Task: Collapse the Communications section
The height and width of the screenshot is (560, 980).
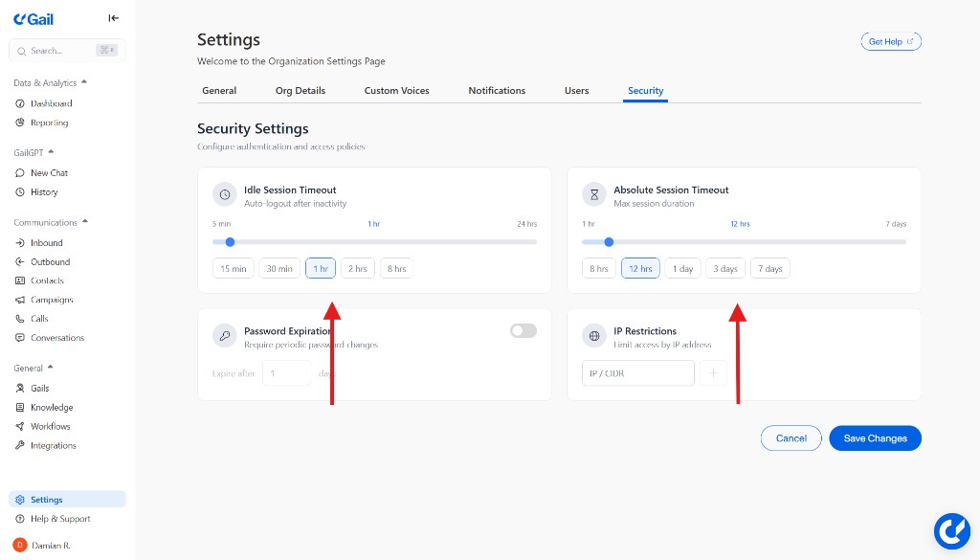Action: point(84,222)
